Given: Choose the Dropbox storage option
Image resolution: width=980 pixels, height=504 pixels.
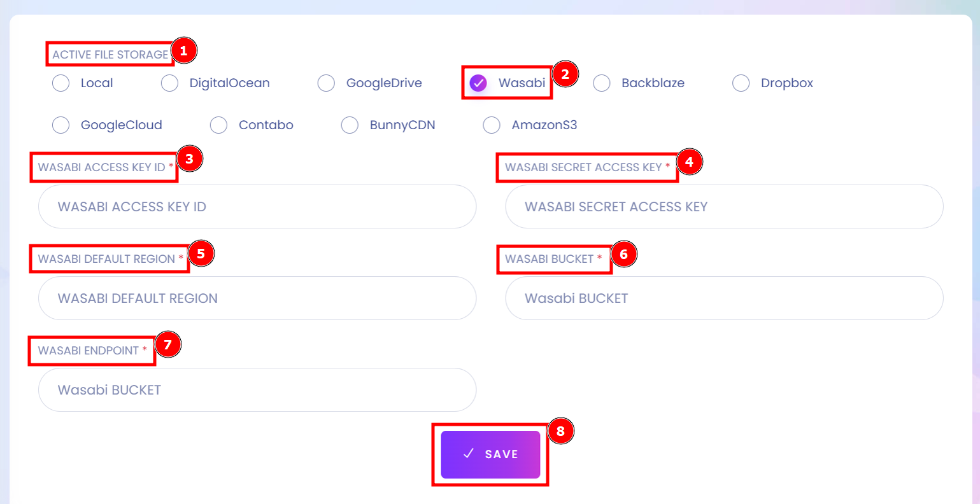Looking at the screenshot, I should [x=741, y=83].
